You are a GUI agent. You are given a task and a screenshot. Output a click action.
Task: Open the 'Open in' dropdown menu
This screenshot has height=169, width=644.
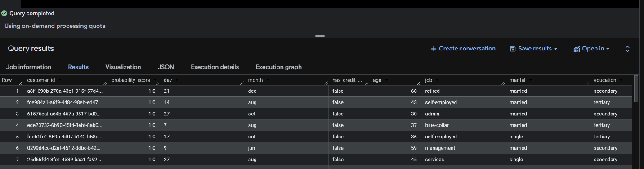point(591,49)
